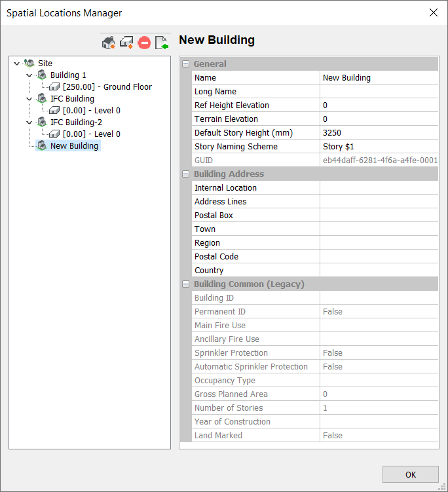Select the New Building tree item

pos(74,146)
